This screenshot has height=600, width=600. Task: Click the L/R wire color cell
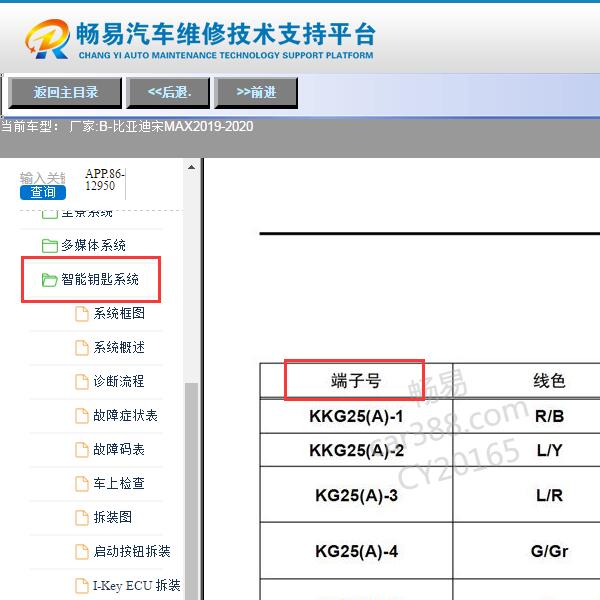549,495
